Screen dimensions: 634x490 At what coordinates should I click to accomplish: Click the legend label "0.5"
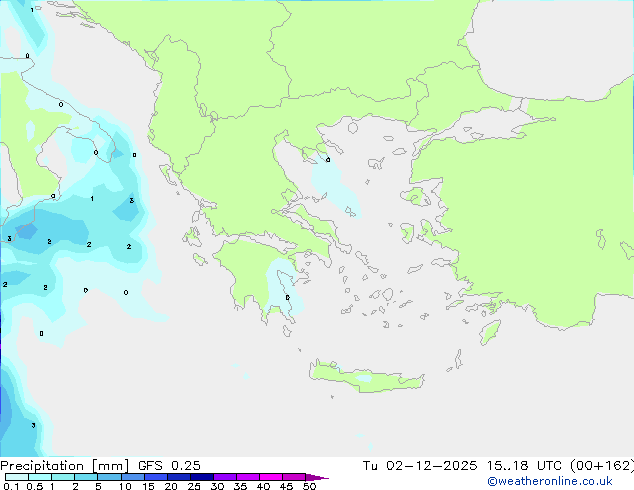(x=35, y=486)
